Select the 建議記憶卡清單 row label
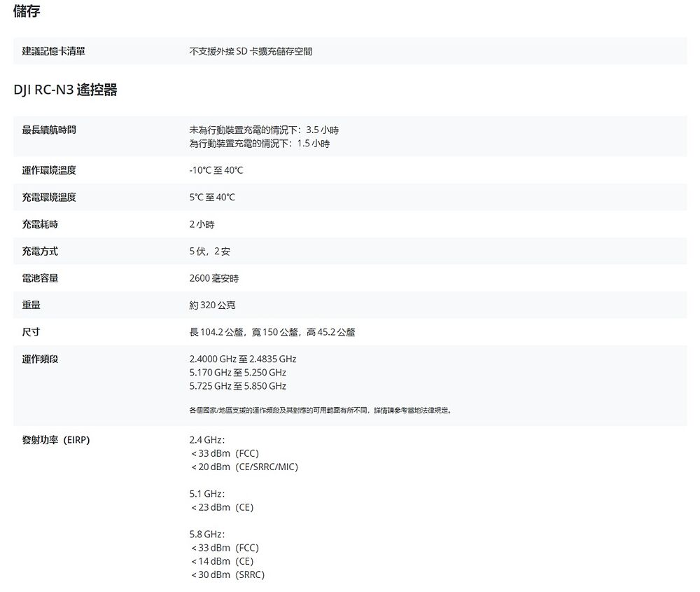Screen dimensions: 700x592 point(54,51)
